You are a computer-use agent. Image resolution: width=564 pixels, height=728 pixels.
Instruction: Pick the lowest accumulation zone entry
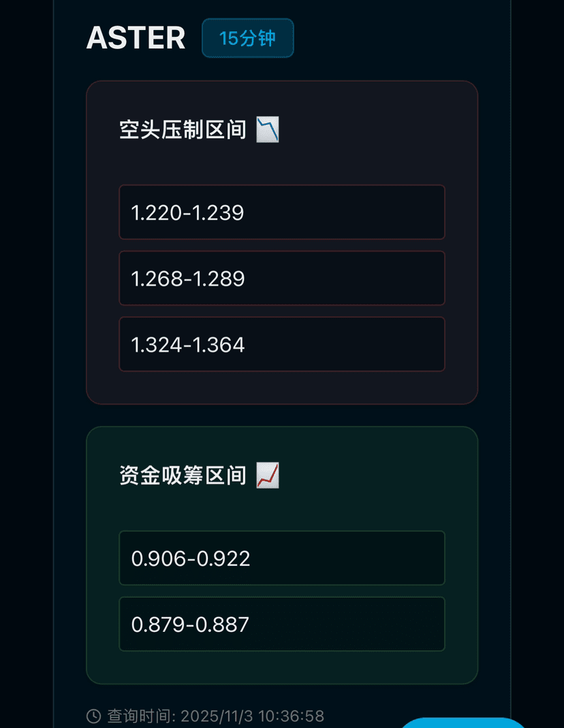coord(282,624)
